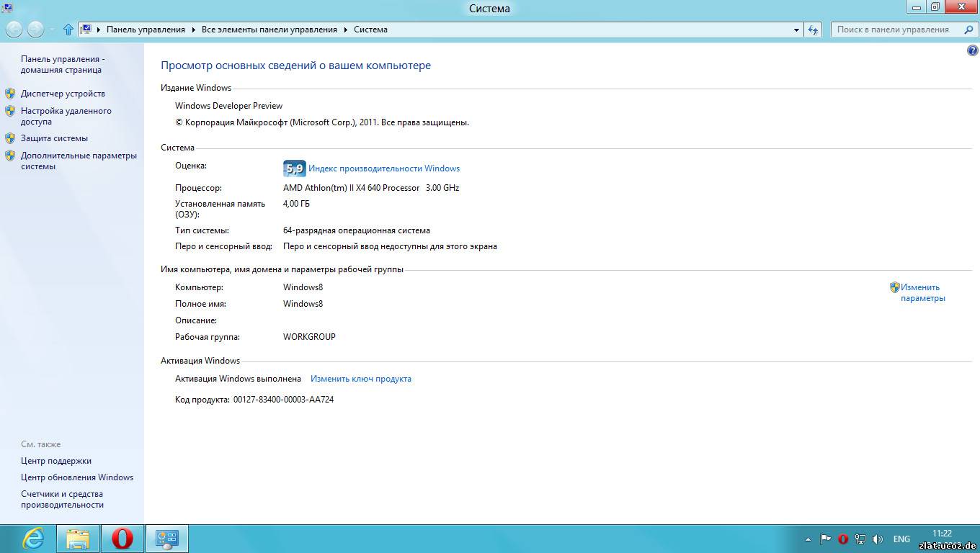This screenshot has height=553, width=980.
Task: Restore down the Система window
Action: tap(935, 6)
